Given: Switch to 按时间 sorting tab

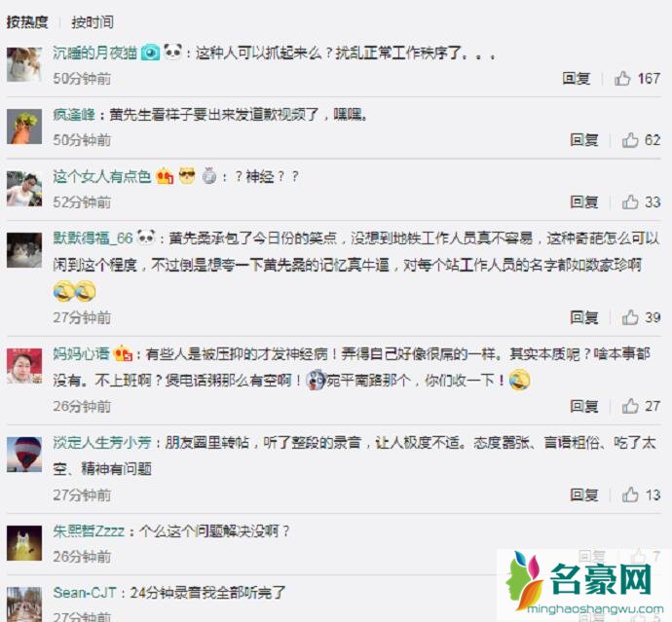Looking at the screenshot, I should pos(93,21).
